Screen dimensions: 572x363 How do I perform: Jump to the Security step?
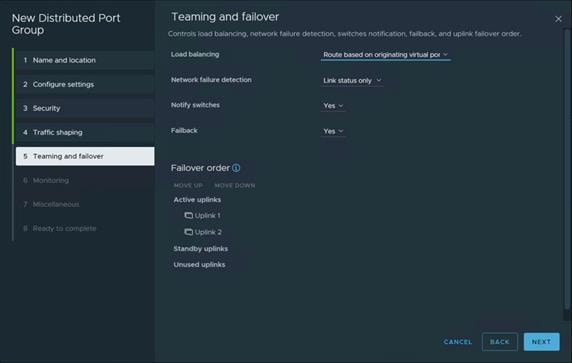click(x=85, y=108)
